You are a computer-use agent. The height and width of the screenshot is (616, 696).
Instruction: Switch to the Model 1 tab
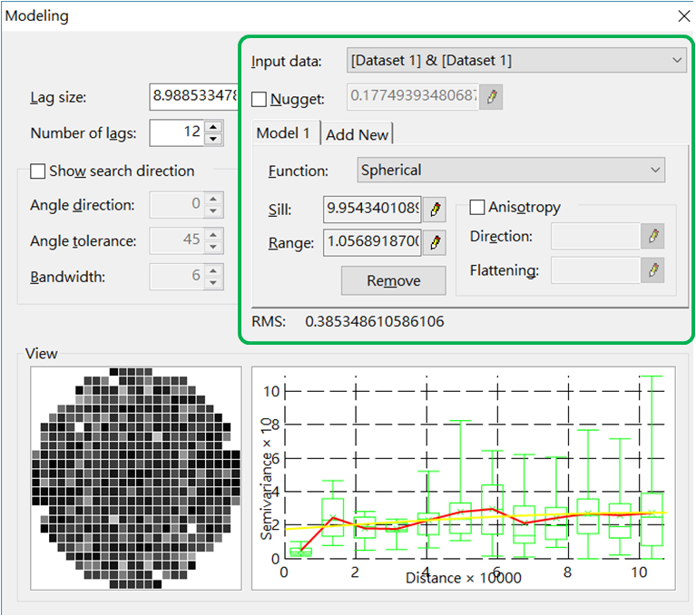click(287, 132)
